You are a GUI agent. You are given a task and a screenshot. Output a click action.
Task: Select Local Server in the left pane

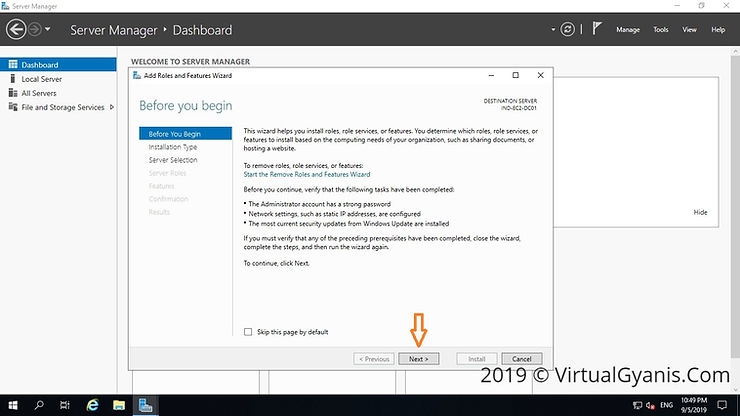pyautogui.click(x=41, y=79)
